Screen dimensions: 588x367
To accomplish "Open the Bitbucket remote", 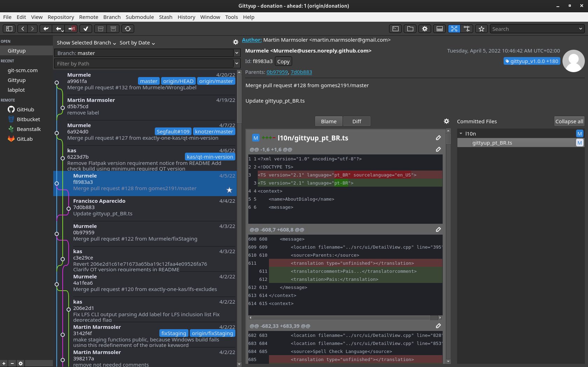I will (24, 119).
